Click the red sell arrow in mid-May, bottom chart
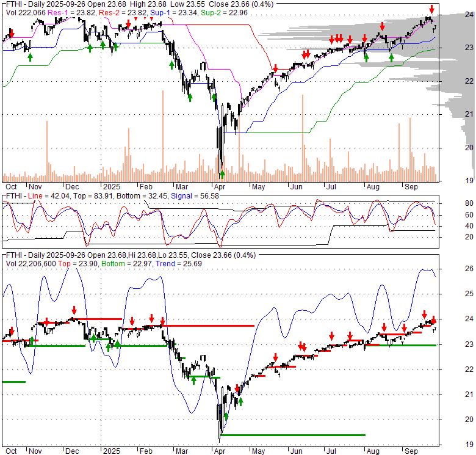This screenshot has width=476, height=455. [x=275, y=357]
